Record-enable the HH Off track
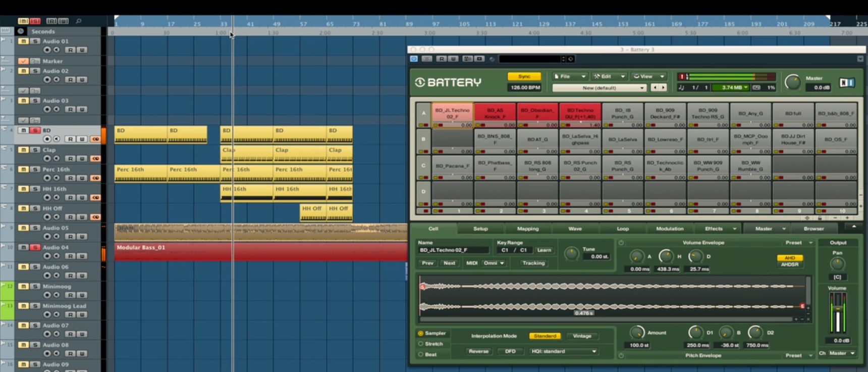 [47, 217]
